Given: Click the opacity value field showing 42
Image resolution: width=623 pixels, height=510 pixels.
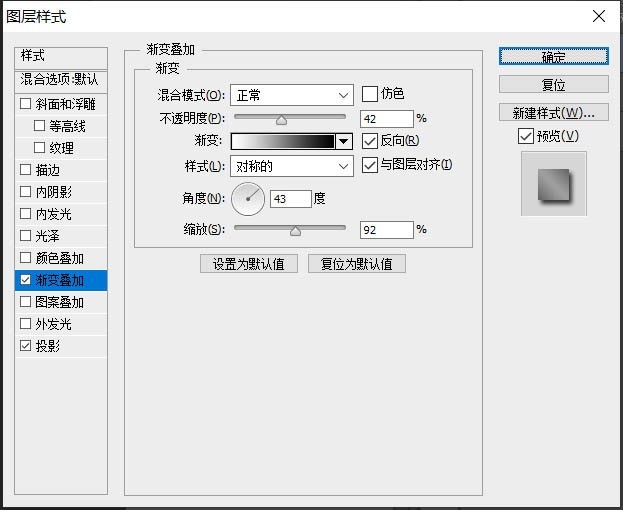Looking at the screenshot, I should [387, 119].
